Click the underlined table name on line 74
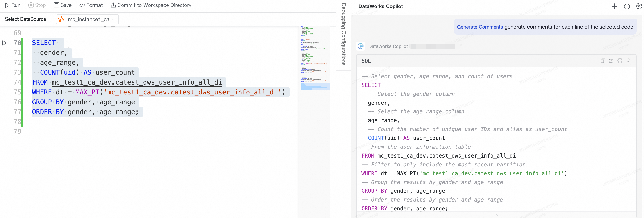 (x=137, y=82)
